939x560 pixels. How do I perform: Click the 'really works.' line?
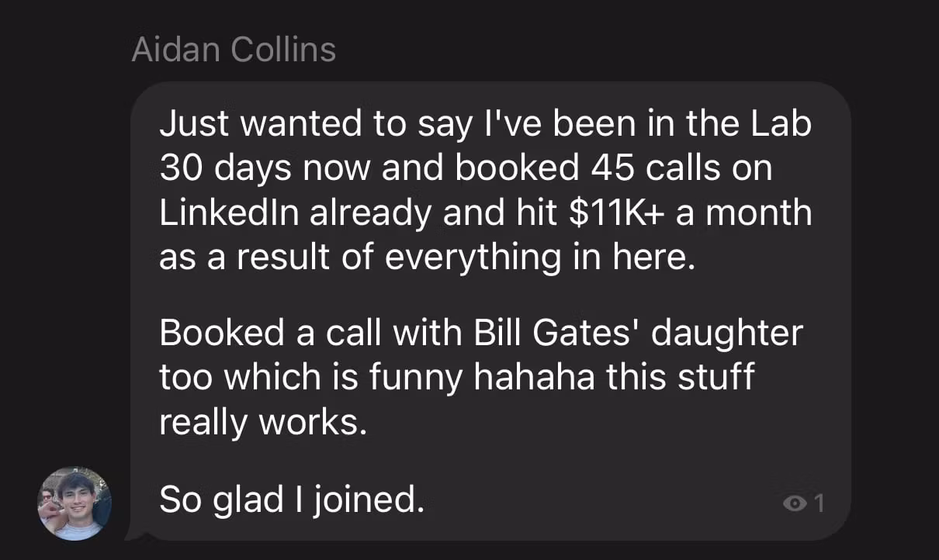[x=262, y=423]
